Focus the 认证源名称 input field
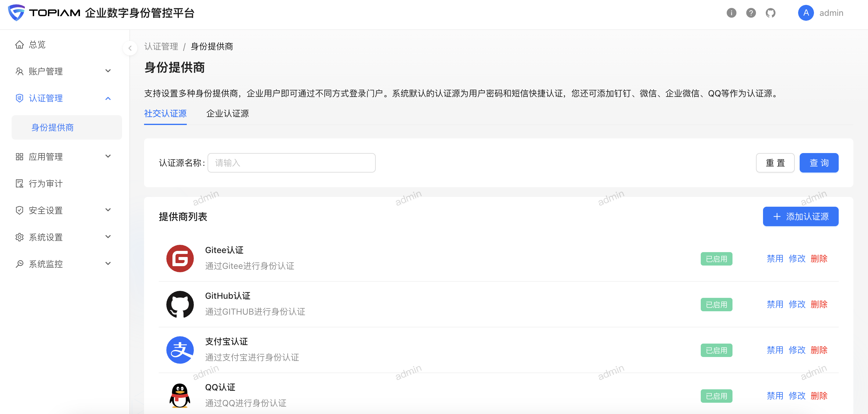Screen dimensions: 868x414 291,163
